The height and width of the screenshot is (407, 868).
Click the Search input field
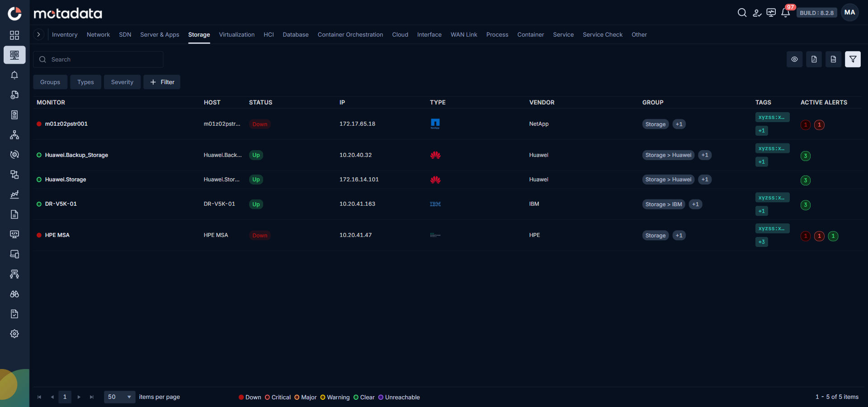click(98, 59)
